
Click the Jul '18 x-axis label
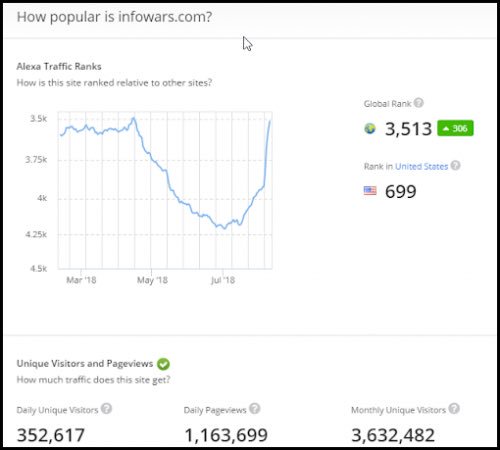[223, 280]
